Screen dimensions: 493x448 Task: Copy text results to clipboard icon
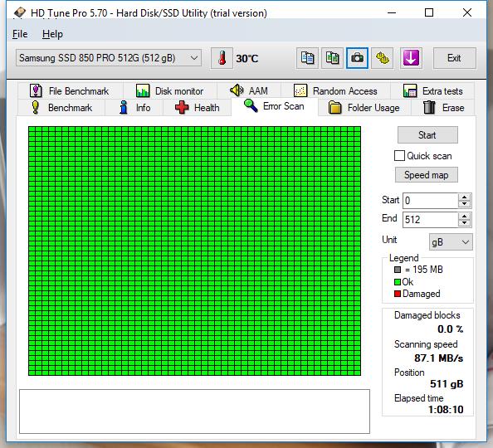(x=307, y=58)
